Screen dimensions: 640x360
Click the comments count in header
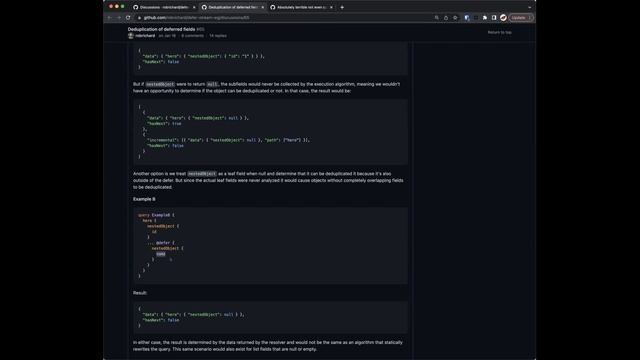tap(193, 36)
